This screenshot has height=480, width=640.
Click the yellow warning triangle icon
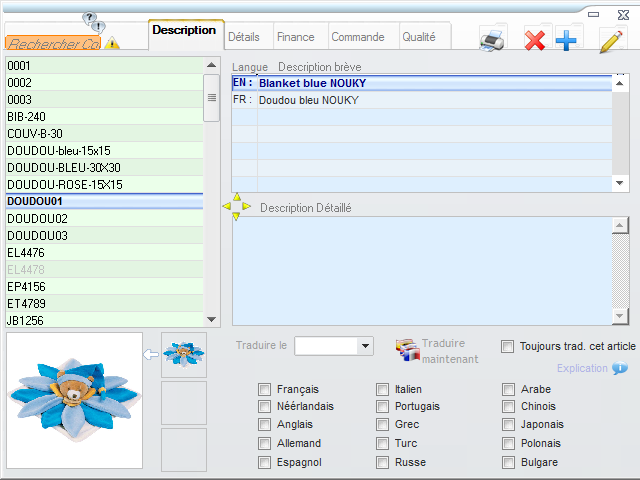(112, 43)
